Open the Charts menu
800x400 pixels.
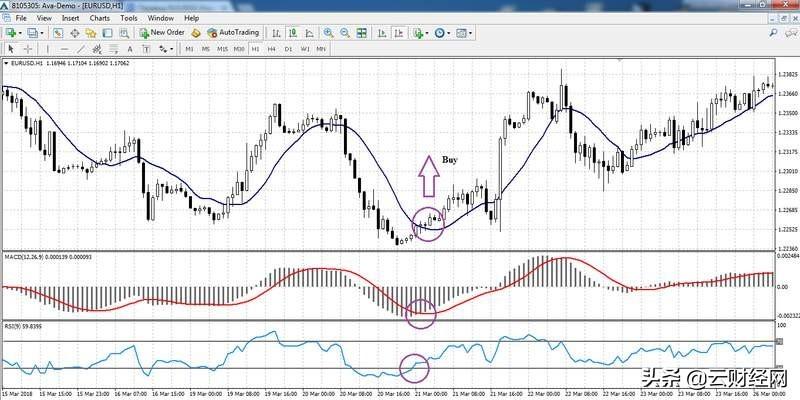100,18
